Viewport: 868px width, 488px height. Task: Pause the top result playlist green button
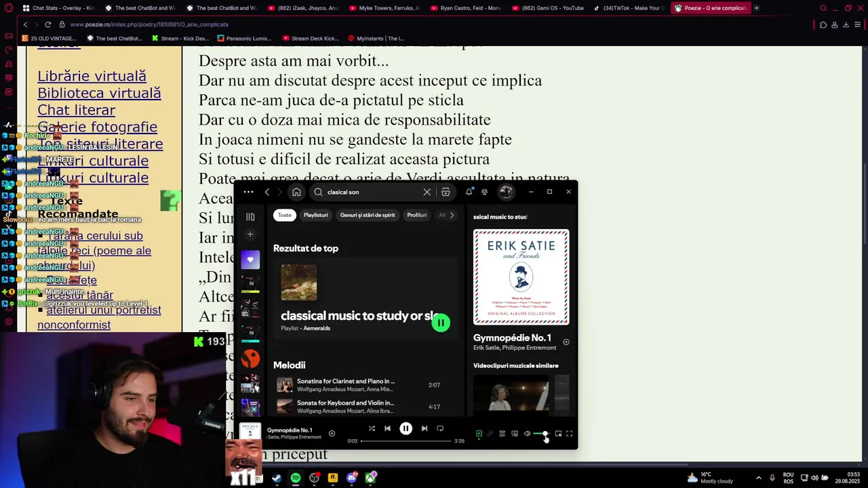point(441,323)
